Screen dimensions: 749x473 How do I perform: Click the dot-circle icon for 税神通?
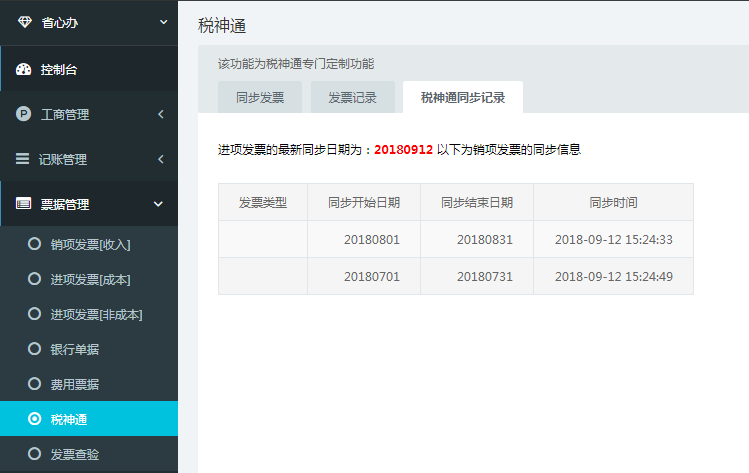[34, 419]
